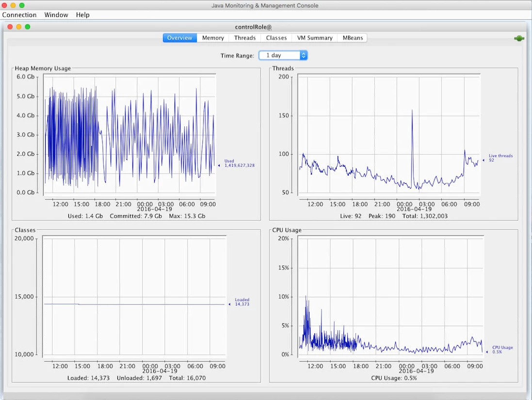Viewport: 532px width, 400px height.
Task: Open the Window menu
Action: coord(56,15)
